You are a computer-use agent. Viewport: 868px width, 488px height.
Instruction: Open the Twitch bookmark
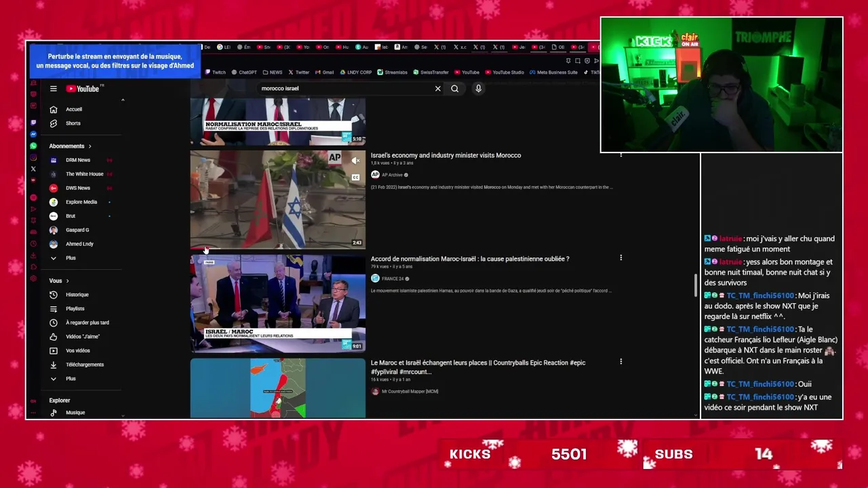click(x=215, y=73)
